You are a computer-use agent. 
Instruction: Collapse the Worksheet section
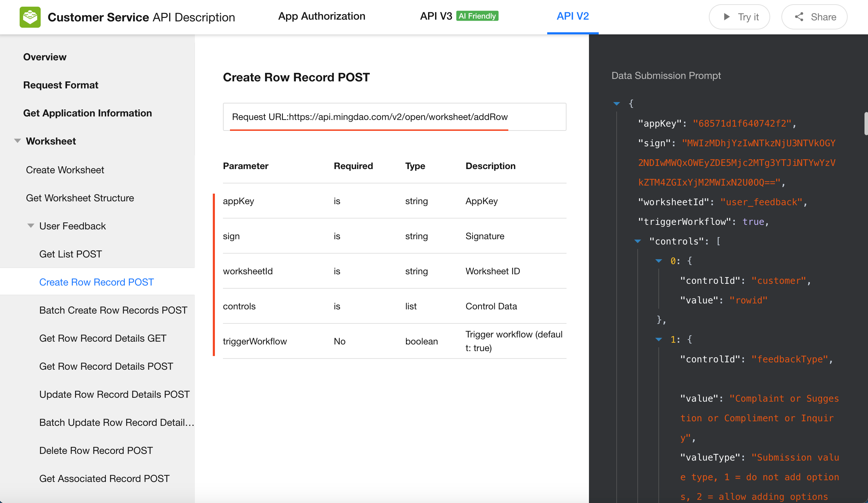pyautogui.click(x=17, y=141)
